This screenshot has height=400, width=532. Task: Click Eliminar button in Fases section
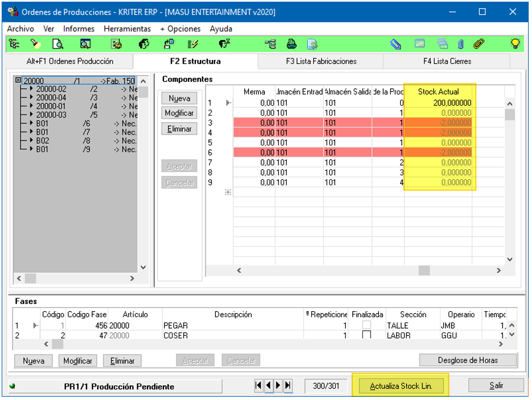(122, 361)
